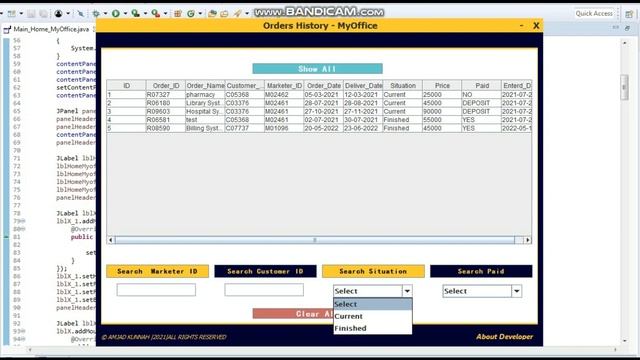The width and height of the screenshot is (640, 360).
Task: Click the Open Perspective icon beside Quick Access
Action: (629, 13)
